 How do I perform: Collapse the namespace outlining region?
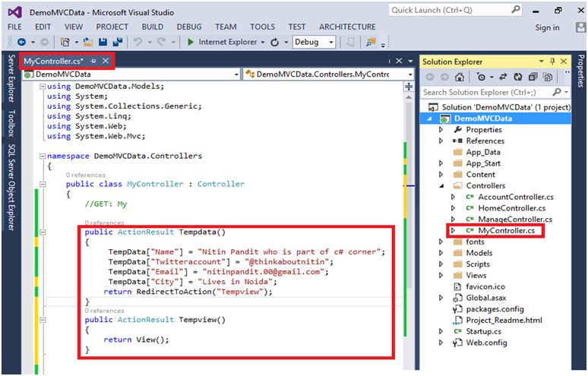43,156
